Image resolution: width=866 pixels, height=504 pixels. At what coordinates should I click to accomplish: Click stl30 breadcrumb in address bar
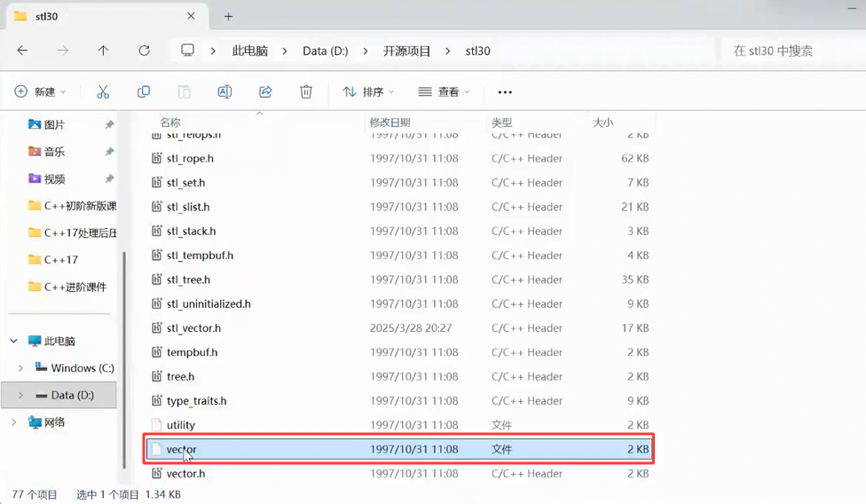(x=477, y=51)
